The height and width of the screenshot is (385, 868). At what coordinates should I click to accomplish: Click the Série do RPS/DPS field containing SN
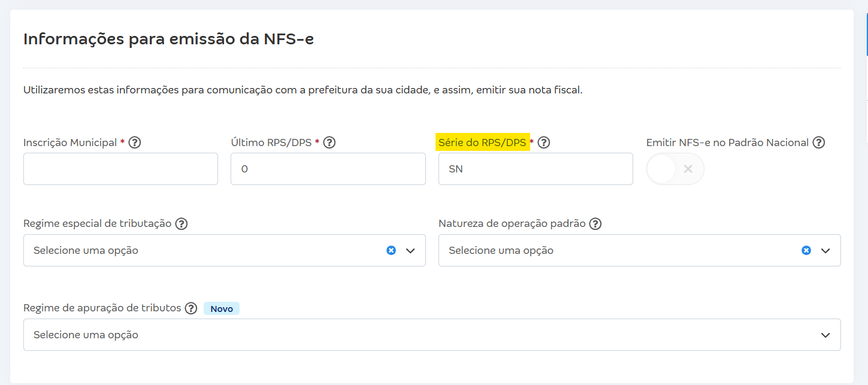coord(536,169)
